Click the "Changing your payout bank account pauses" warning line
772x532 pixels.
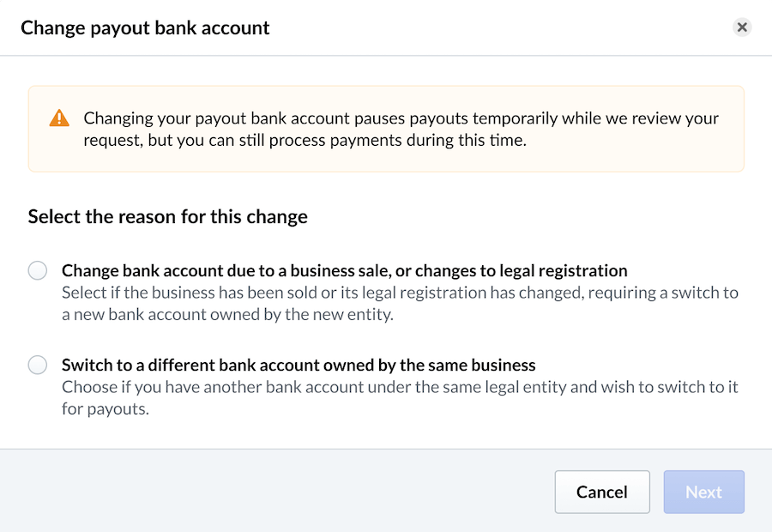click(x=401, y=118)
